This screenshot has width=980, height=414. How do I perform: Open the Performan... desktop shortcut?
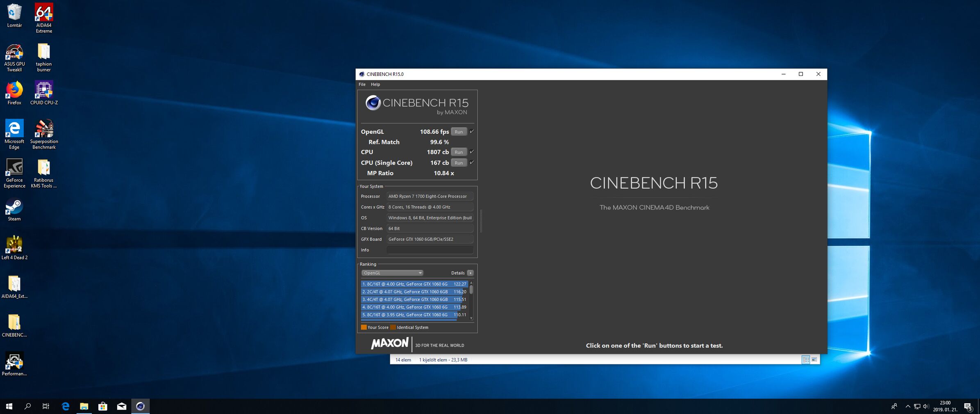14,364
